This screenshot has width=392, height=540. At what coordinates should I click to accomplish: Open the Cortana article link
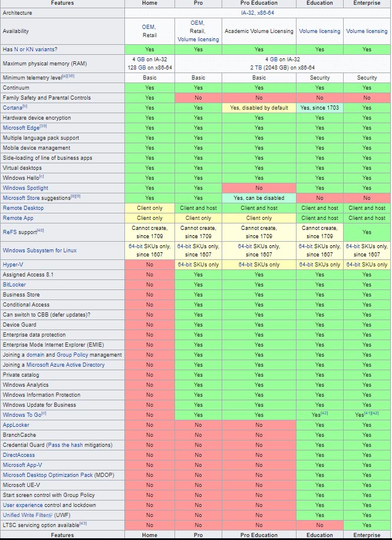pos(12,108)
